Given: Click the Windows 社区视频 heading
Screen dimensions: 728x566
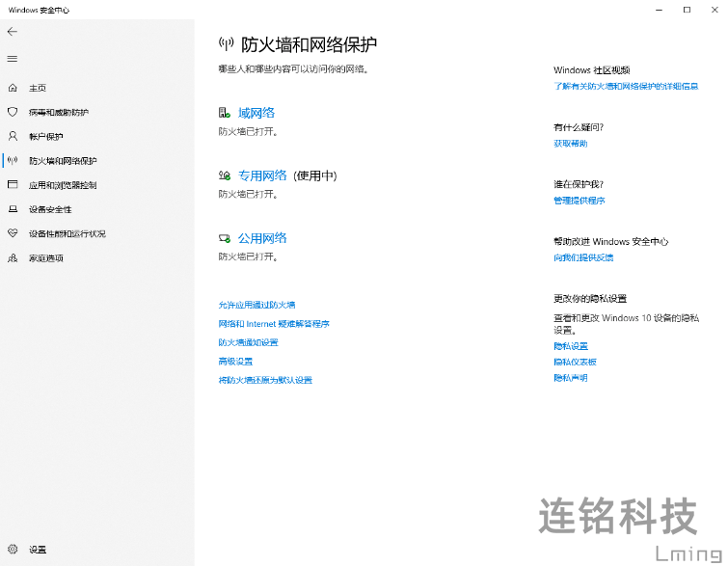Looking at the screenshot, I should point(591,70).
